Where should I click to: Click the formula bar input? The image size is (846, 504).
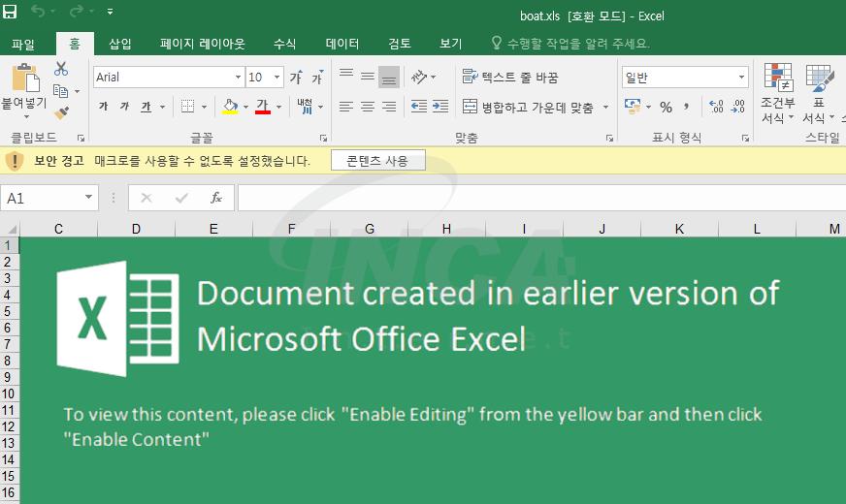(x=541, y=199)
